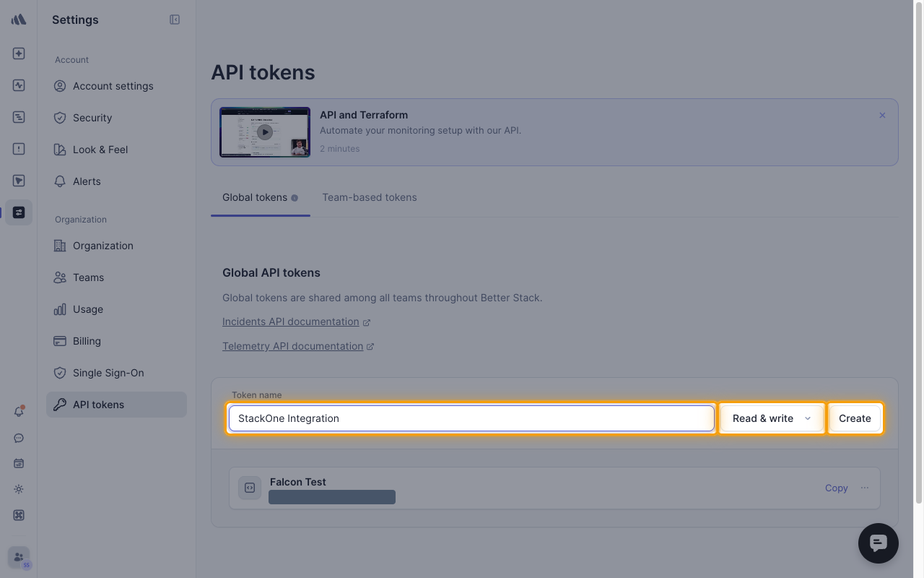The width and height of the screenshot is (924, 578).
Task: Click the 'Falcon Test' token name
Action: tap(298, 482)
